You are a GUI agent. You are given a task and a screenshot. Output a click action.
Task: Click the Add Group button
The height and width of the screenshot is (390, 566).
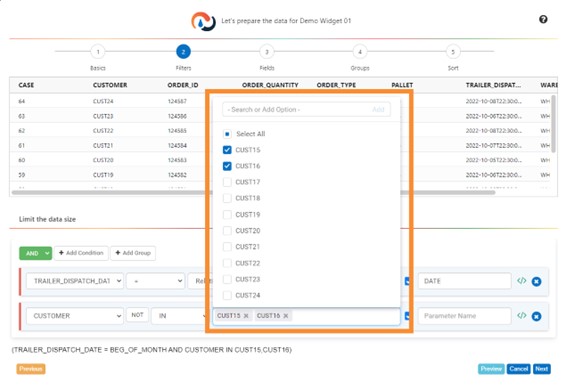(133, 253)
